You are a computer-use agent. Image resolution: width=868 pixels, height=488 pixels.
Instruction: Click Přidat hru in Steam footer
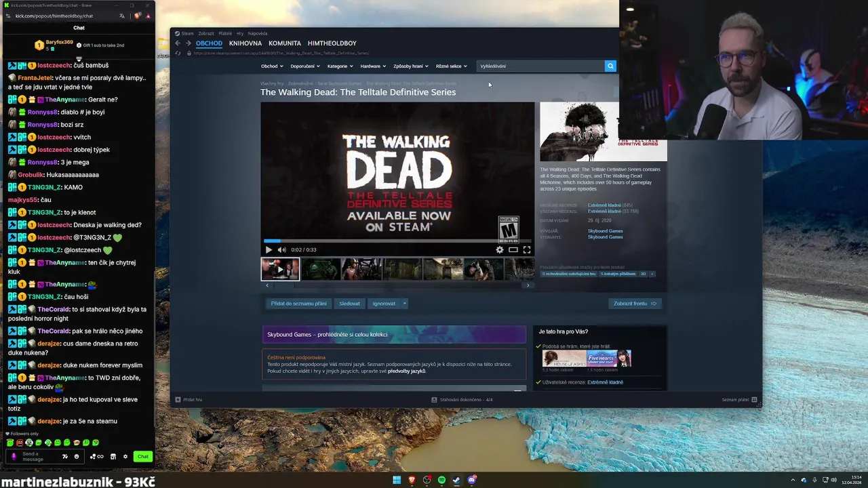189,400
